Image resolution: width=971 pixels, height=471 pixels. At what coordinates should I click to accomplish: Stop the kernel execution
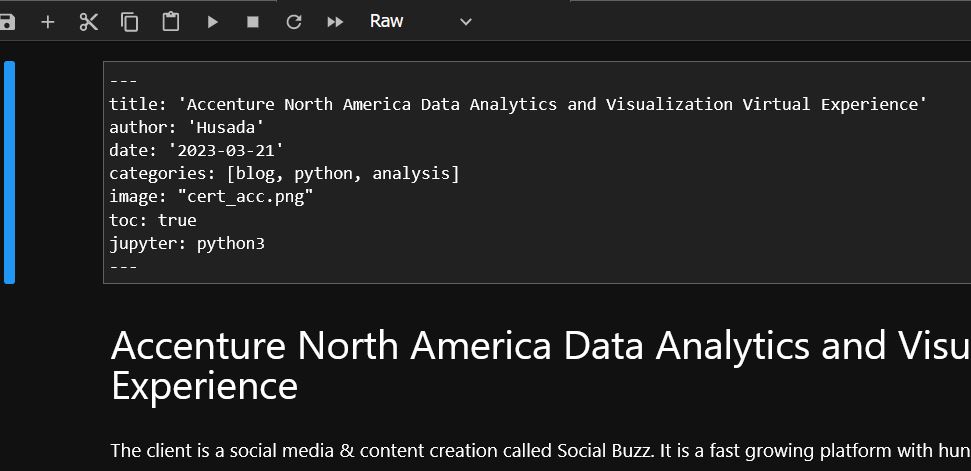click(x=253, y=22)
